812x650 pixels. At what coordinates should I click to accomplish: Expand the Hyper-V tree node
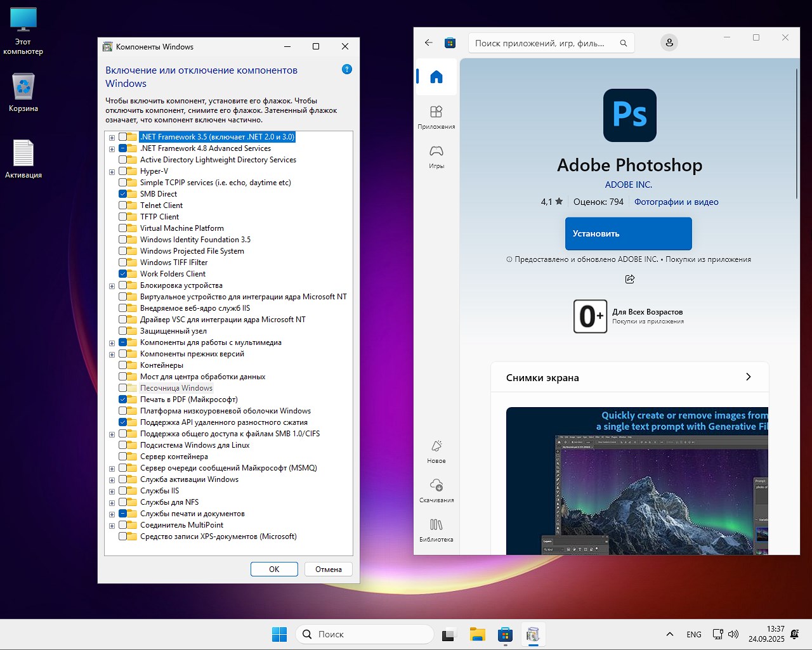(x=112, y=172)
